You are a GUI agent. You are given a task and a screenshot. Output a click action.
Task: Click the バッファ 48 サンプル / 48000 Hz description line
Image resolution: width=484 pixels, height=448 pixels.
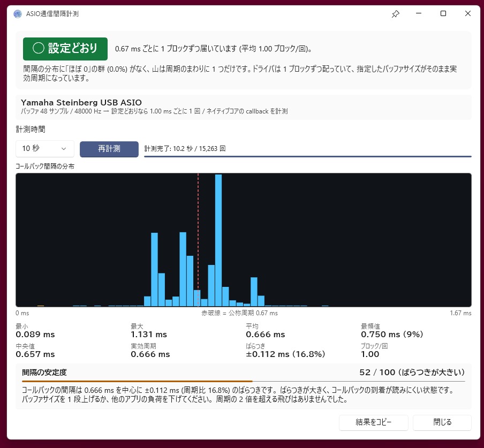154,111
